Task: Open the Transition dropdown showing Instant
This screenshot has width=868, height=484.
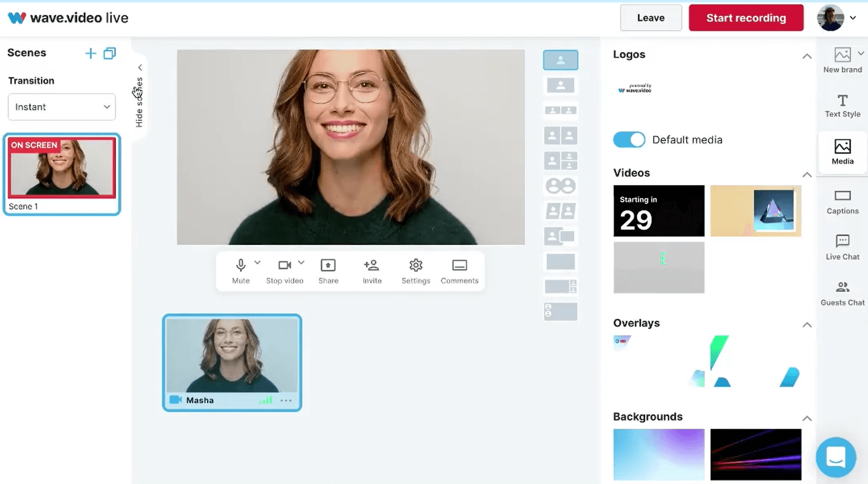Action: [62, 107]
